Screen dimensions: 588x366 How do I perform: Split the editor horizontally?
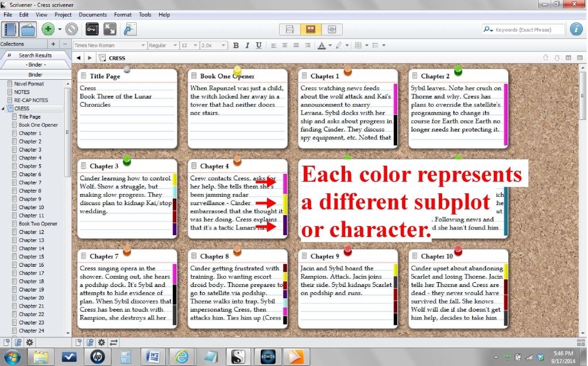pos(580,58)
